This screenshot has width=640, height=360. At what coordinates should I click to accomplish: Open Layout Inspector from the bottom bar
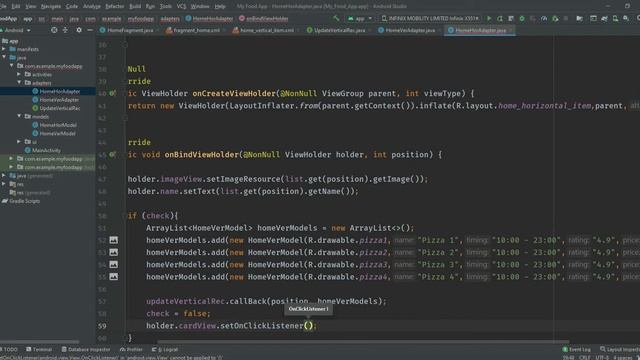(620, 349)
